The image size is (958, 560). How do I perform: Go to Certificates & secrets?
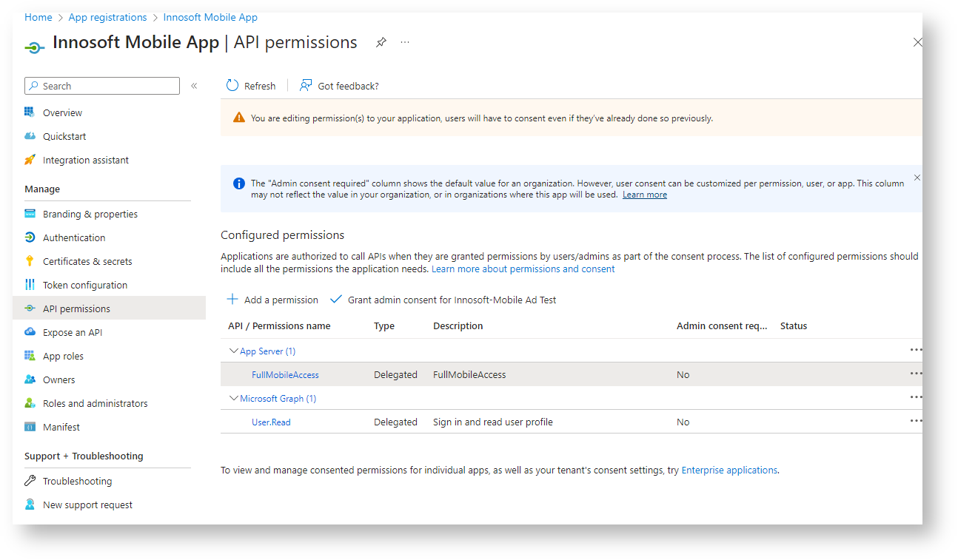tap(87, 261)
